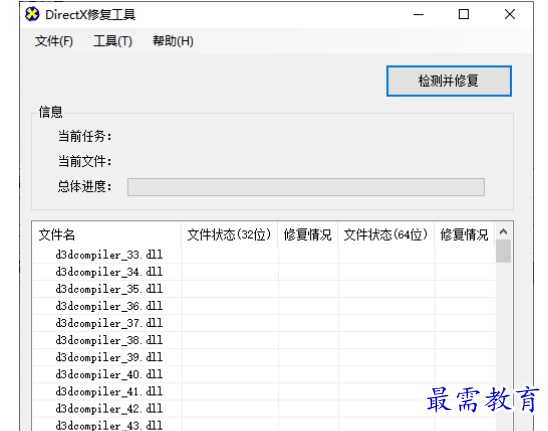Click the 总体进度 progress bar
The image size is (548, 431).
(306, 187)
